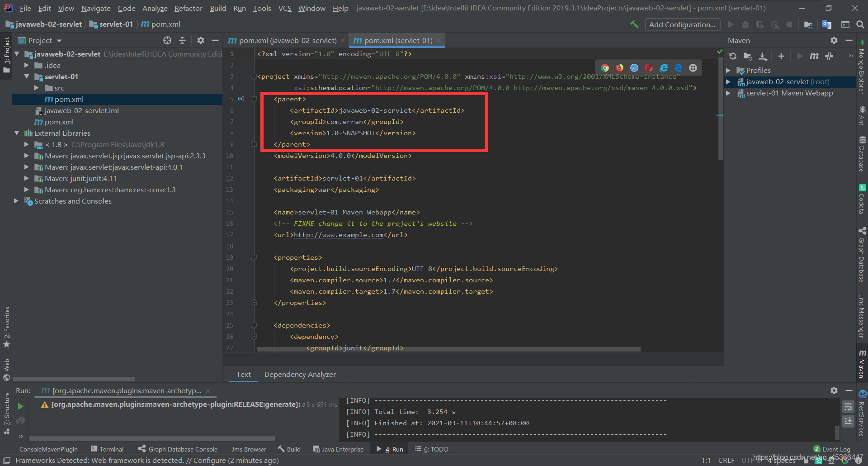Click Collapse All icon in Project panel
Viewport: 868px width, 466px height.
[x=182, y=40]
